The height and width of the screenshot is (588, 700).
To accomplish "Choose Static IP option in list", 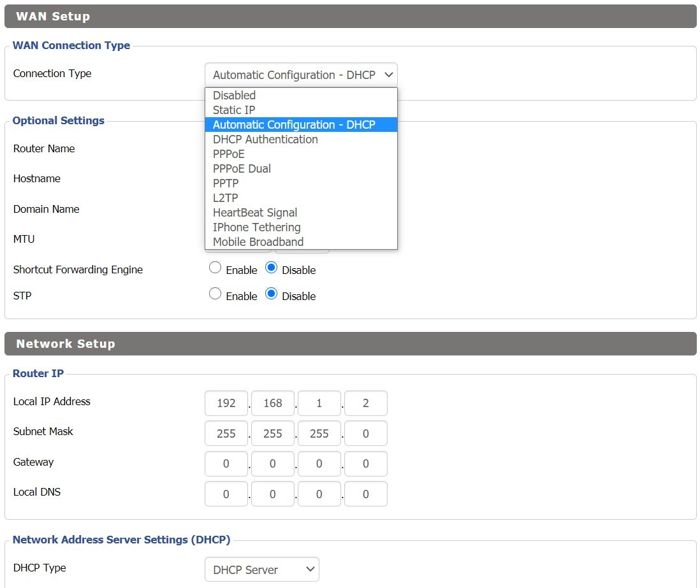I will coord(234,110).
